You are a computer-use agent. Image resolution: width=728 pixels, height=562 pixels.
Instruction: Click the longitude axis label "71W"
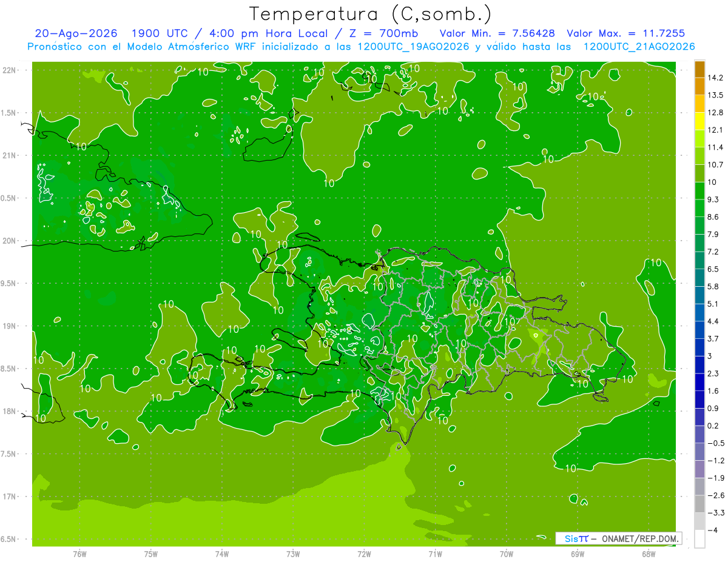point(435,554)
